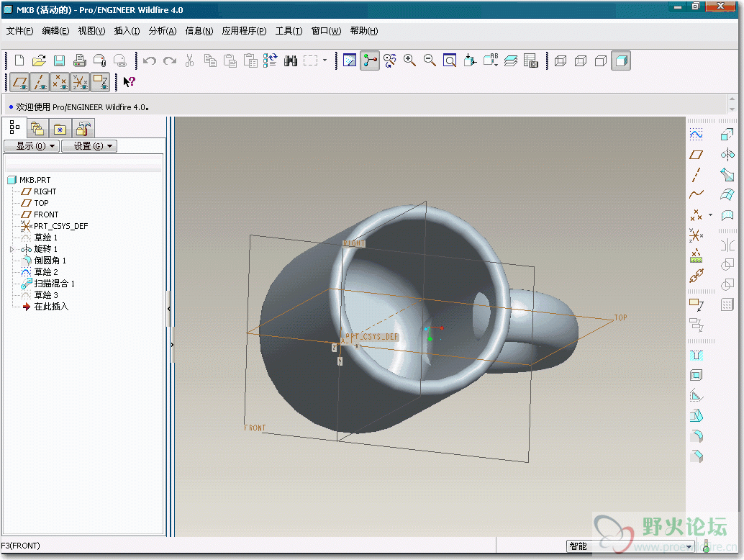
Task: Toggle shaded display mode
Action: click(x=621, y=60)
